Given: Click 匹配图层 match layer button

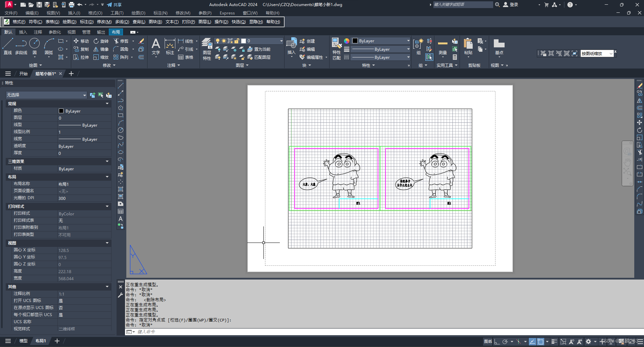Looking at the screenshot, I should (x=259, y=57).
